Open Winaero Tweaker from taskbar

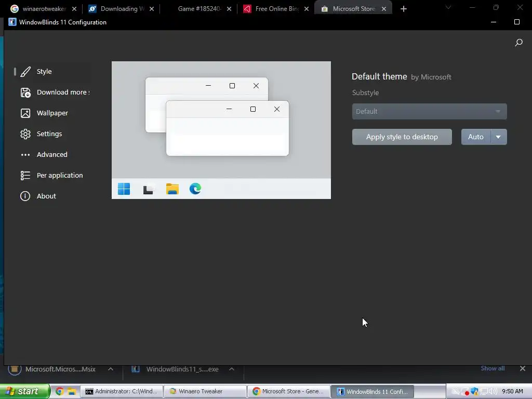tap(205, 391)
